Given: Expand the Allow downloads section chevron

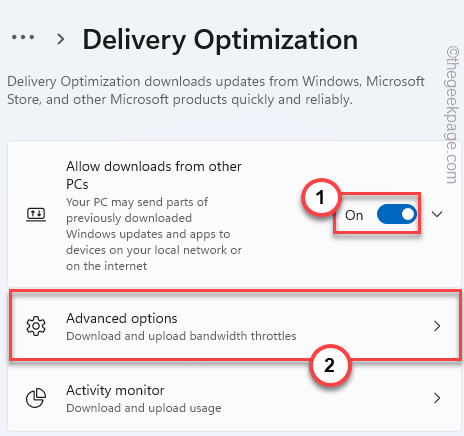Looking at the screenshot, I should click(x=437, y=214).
